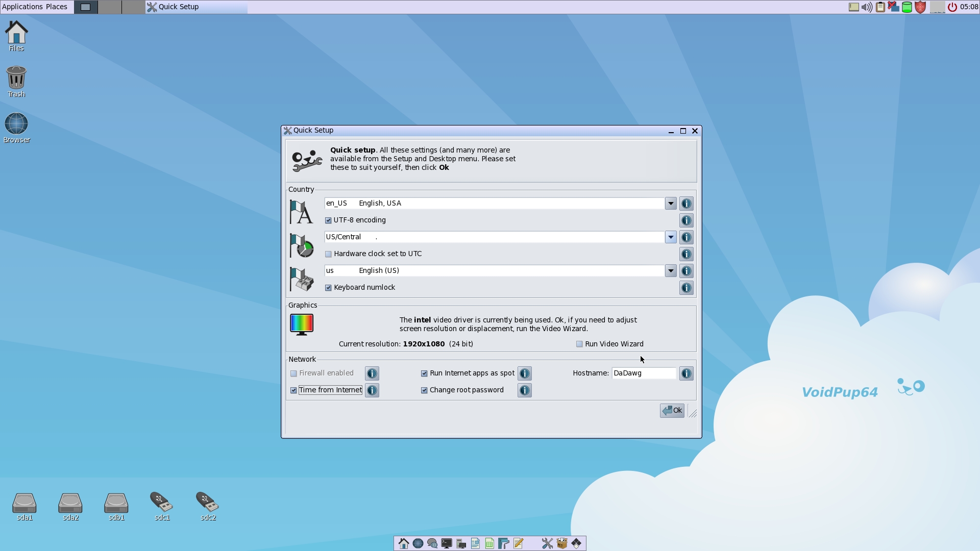The height and width of the screenshot is (551, 980).
Task: Open the Places menu
Action: tap(57, 7)
